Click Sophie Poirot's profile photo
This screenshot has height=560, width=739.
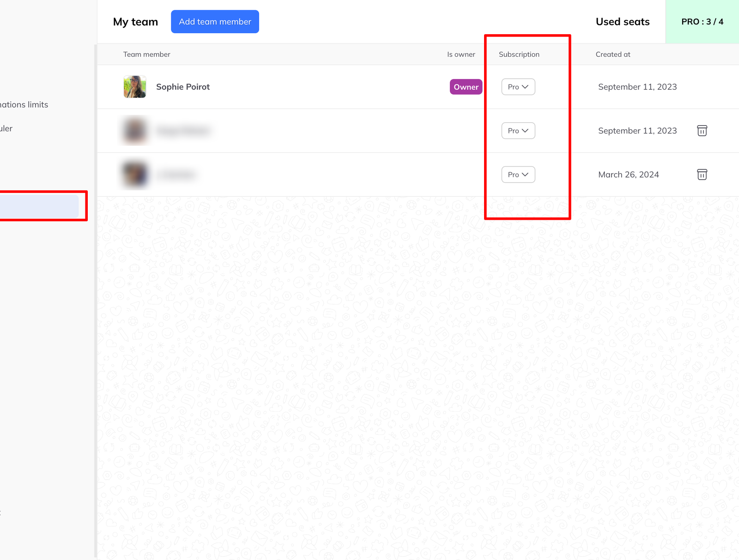(135, 87)
